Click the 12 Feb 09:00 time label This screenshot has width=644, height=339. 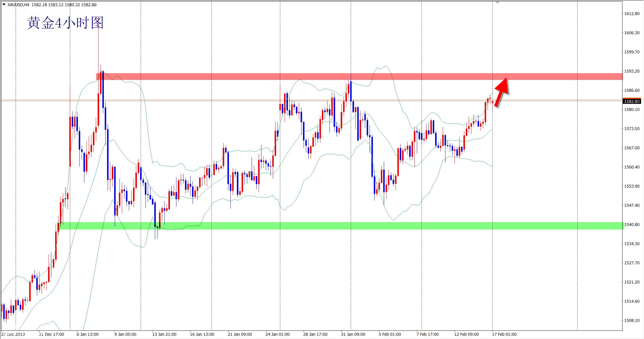[x=466, y=334]
